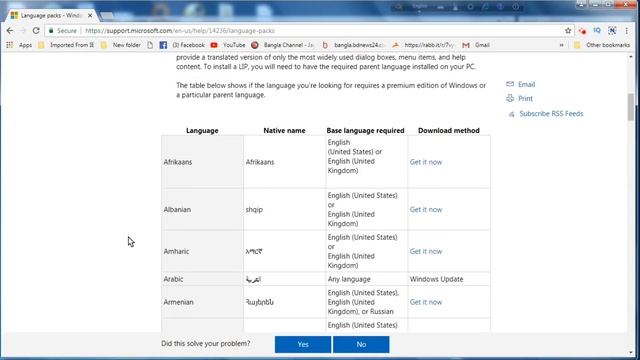Click Get it now for Armenian
The width and height of the screenshot is (640, 360).
tap(426, 302)
